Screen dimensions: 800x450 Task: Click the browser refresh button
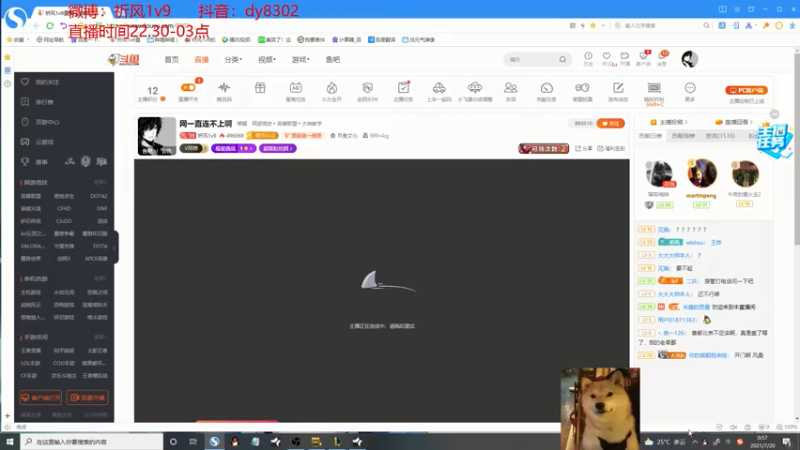pyautogui.click(x=50, y=26)
